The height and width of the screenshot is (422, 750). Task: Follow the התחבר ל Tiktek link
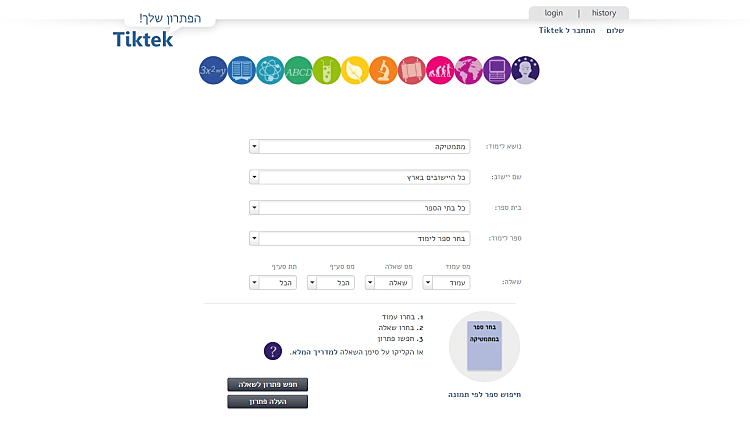pyautogui.click(x=567, y=30)
